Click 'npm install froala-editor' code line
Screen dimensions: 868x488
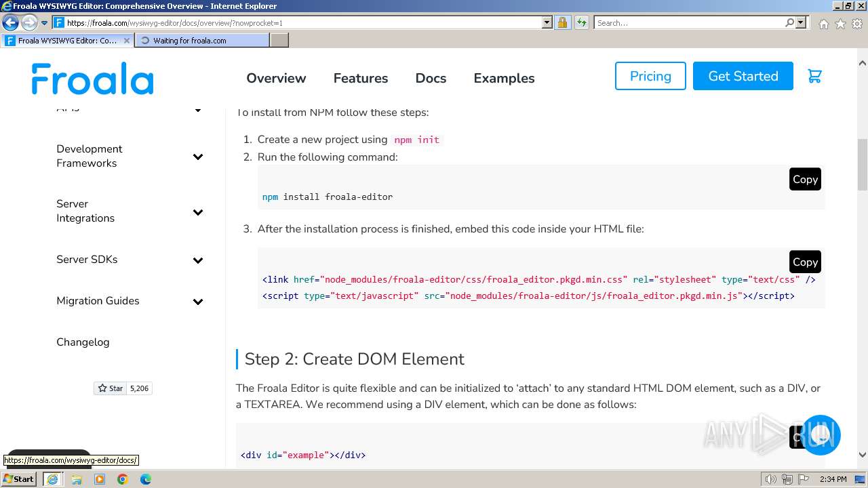coord(328,197)
